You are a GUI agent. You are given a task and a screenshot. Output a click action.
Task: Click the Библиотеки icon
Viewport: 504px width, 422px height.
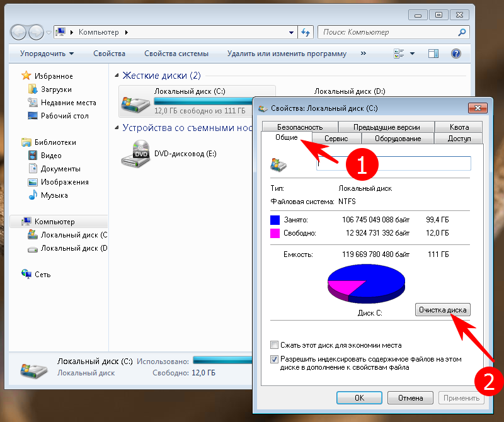point(26,142)
